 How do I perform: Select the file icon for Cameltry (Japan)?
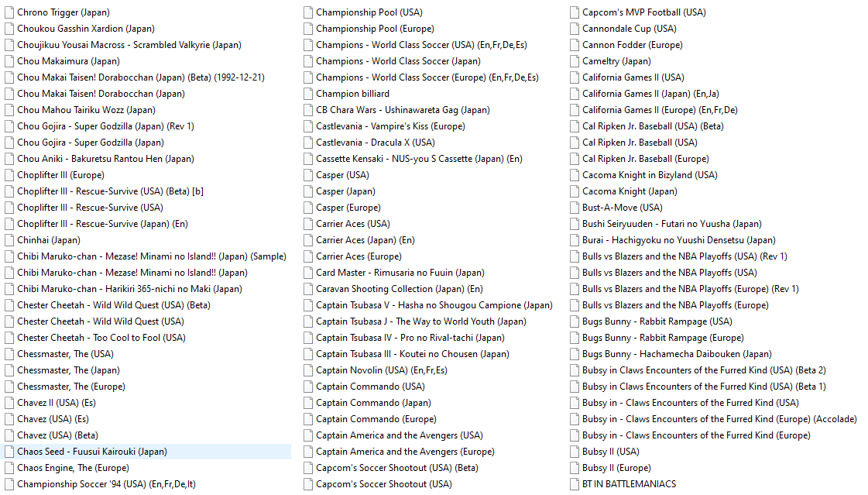click(574, 61)
